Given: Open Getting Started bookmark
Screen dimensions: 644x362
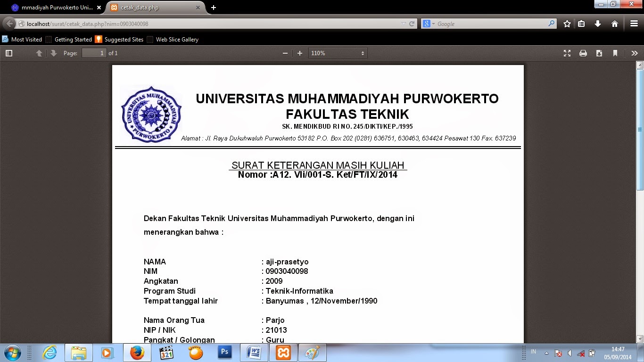Looking at the screenshot, I should click(x=68, y=40).
